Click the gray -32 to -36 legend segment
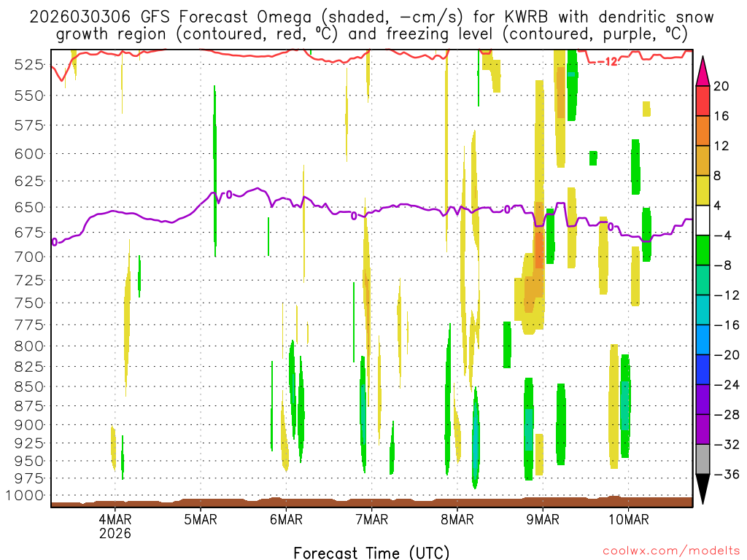The width and height of the screenshot is (747, 560). [703, 459]
